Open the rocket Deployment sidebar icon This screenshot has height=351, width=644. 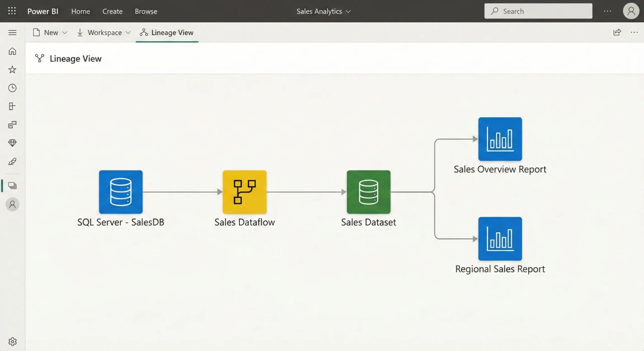point(13,161)
